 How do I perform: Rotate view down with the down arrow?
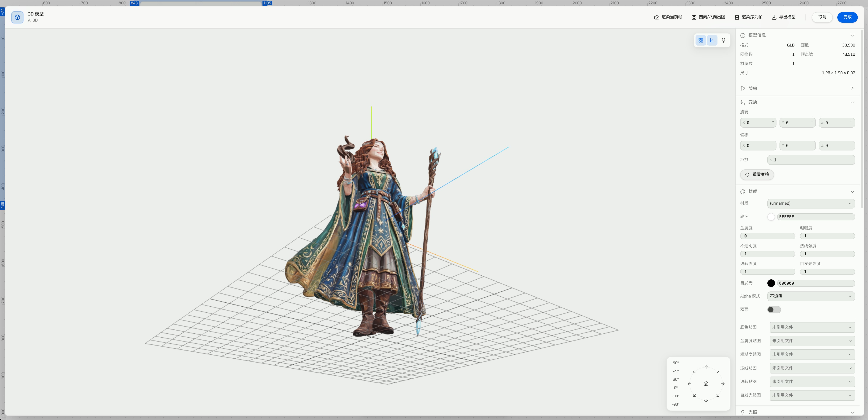coord(706,401)
